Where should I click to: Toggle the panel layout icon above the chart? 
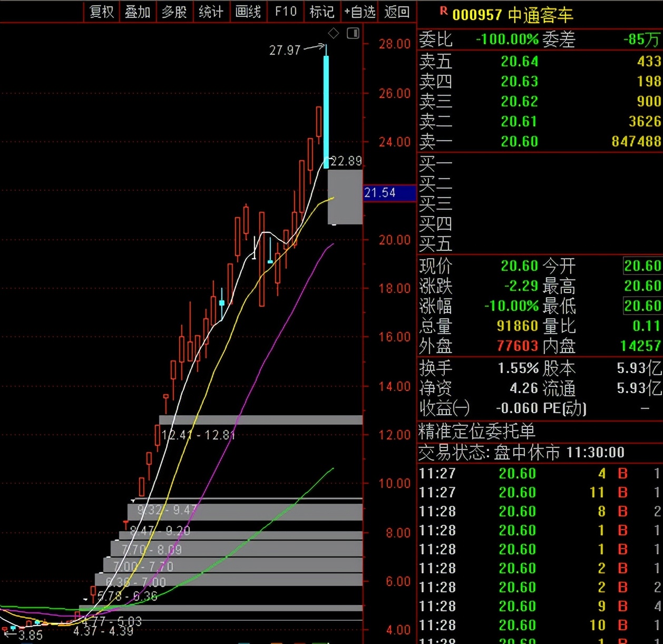[353, 34]
